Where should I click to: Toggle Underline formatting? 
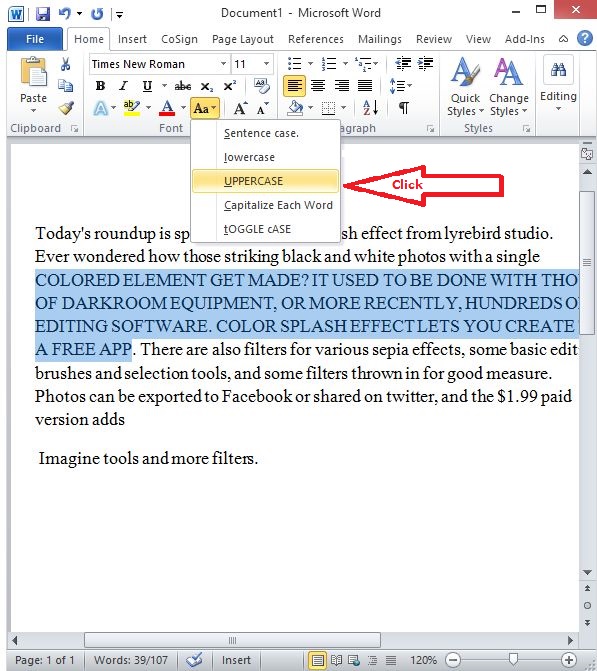[x=147, y=86]
